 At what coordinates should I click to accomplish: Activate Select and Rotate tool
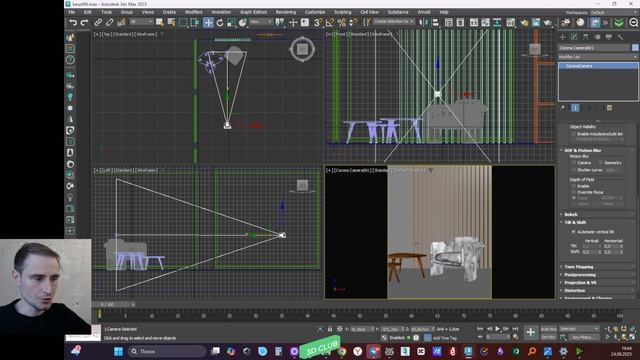[220, 22]
